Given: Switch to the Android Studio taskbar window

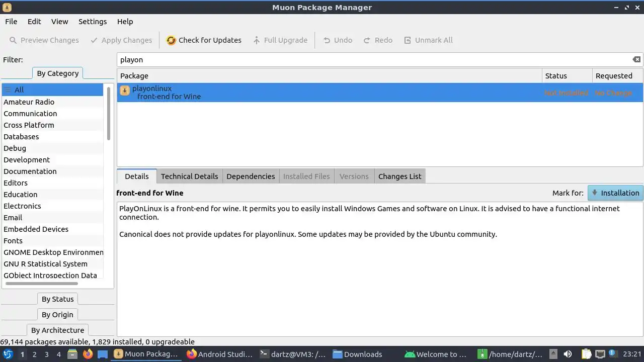Looking at the screenshot, I should 219,354.
